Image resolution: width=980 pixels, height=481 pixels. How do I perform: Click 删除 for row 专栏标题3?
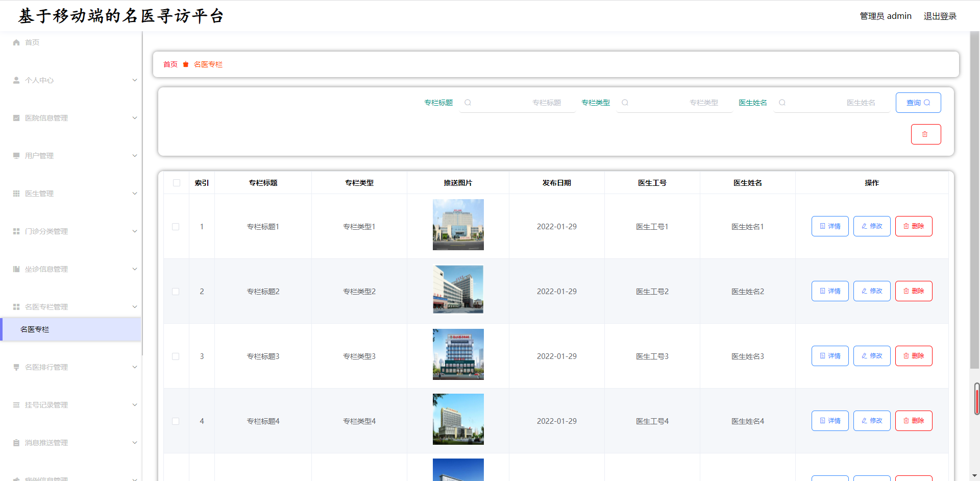tap(914, 356)
